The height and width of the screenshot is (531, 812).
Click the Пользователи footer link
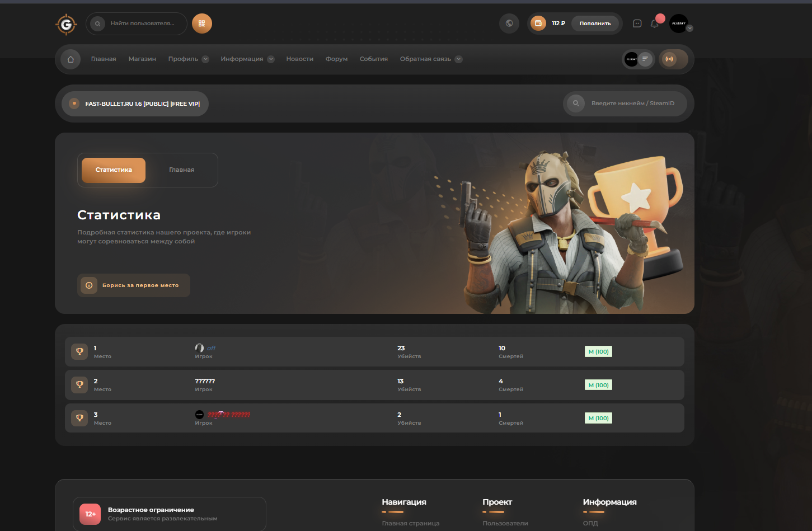click(x=505, y=524)
